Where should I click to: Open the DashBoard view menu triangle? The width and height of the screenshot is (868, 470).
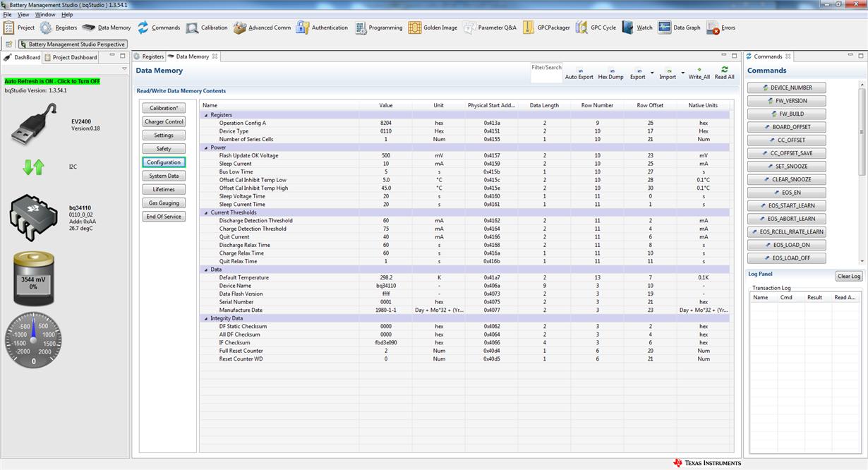[124, 69]
